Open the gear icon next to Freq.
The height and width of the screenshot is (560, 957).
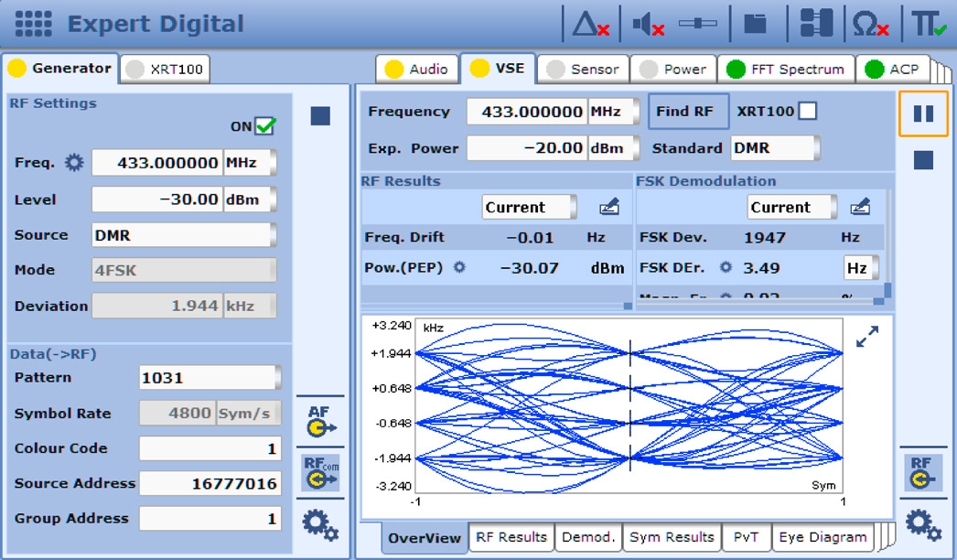[x=74, y=164]
